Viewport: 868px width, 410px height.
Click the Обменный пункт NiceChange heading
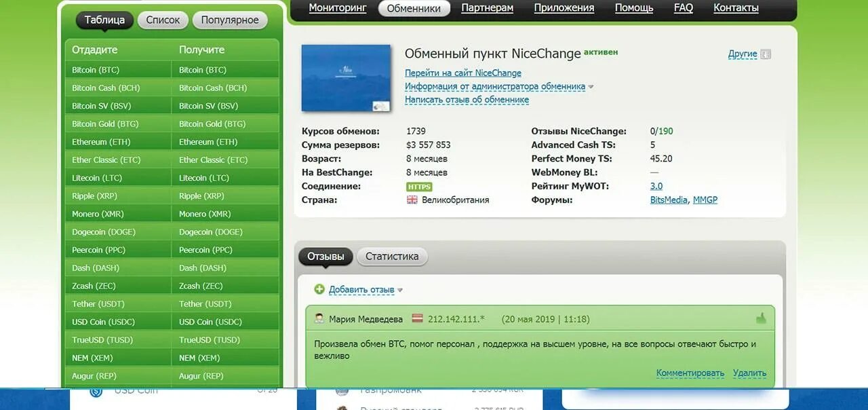click(493, 54)
